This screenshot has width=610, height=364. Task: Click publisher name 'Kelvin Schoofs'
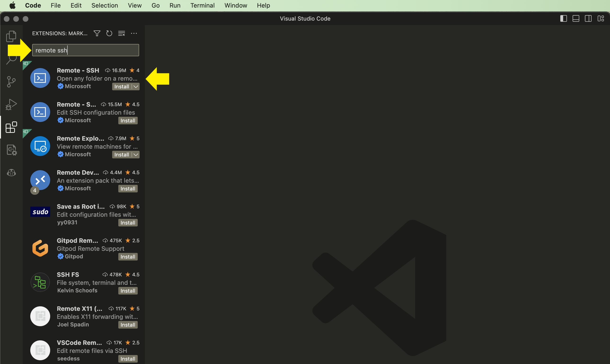click(x=77, y=290)
